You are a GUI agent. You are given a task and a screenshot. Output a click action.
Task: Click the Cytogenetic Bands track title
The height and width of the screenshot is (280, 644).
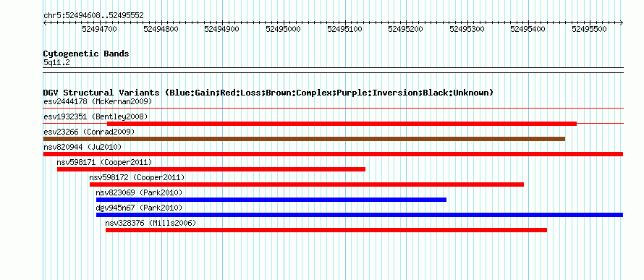coord(86,54)
